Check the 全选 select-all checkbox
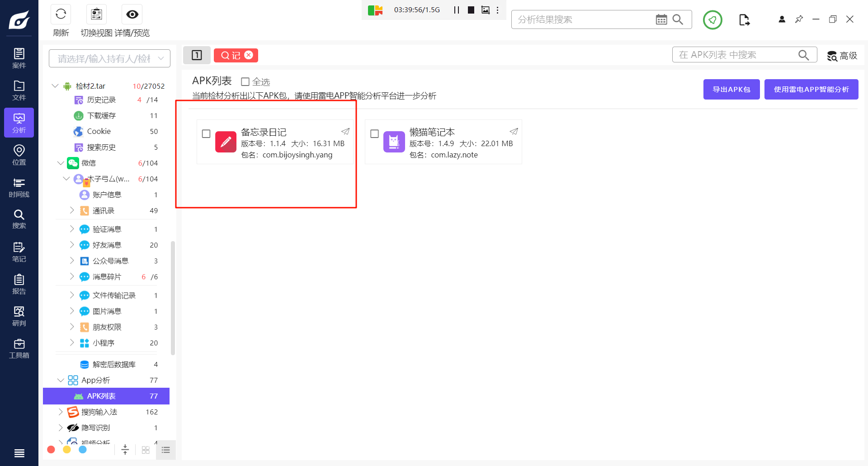The height and width of the screenshot is (466, 868). click(x=245, y=82)
